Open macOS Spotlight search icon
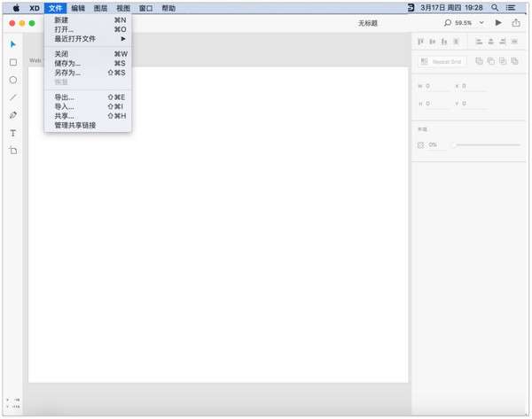532x419 pixels. pyautogui.click(x=495, y=7)
